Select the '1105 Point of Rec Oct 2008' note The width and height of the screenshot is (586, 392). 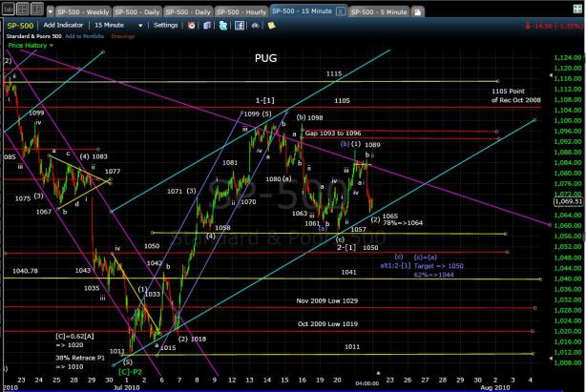pos(516,95)
